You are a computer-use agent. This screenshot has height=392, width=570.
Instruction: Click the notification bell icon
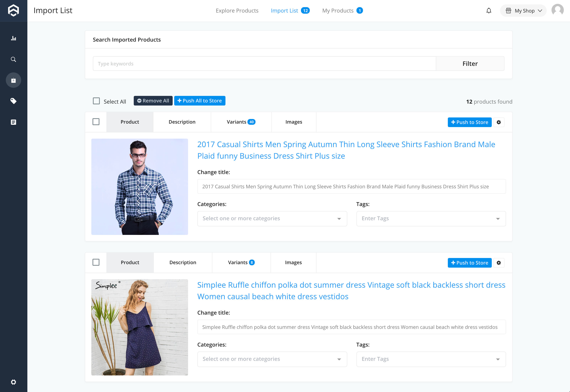pos(489,11)
